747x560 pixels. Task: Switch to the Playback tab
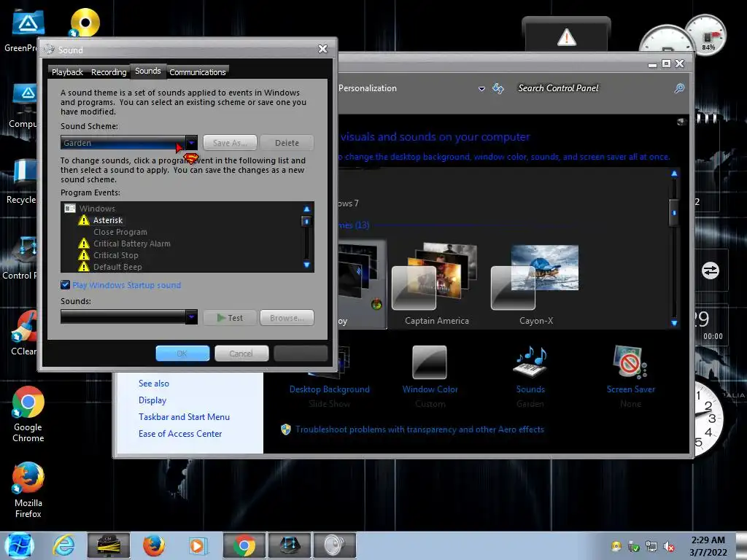pos(67,72)
